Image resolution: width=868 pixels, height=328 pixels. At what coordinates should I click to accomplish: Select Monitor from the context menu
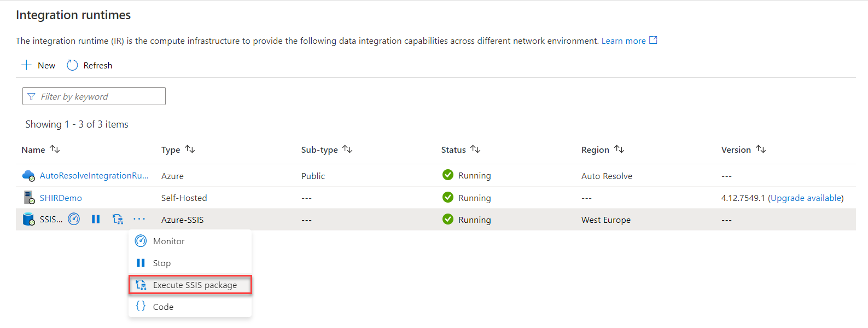(x=169, y=241)
